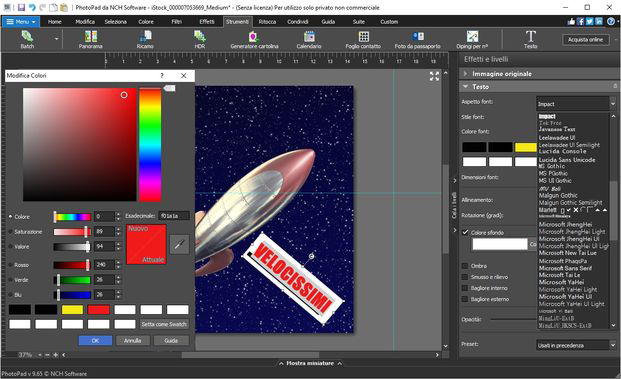
Task: Open the help question mark icon
Action: [x=611, y=21]
